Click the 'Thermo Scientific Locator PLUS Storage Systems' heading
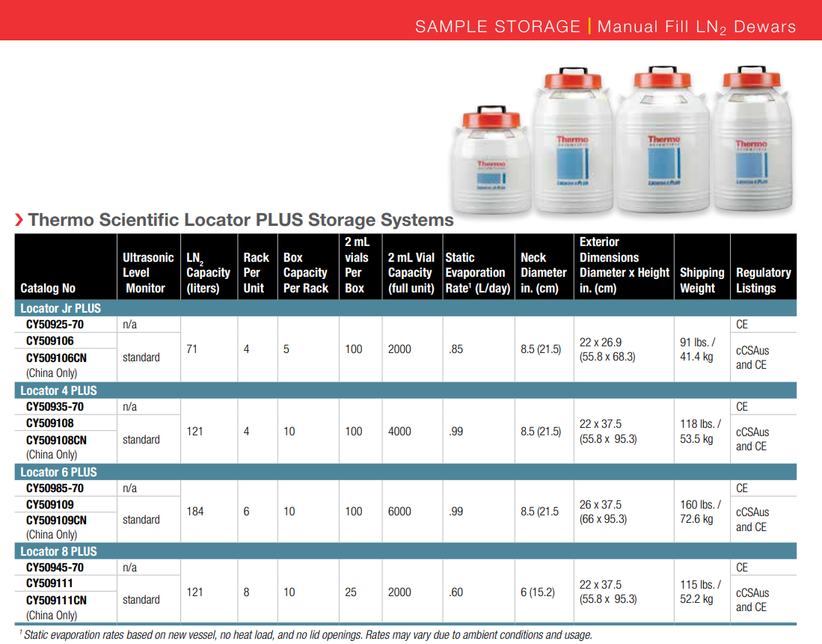Screen dimensions: 822x644 [x=241, y=220]
